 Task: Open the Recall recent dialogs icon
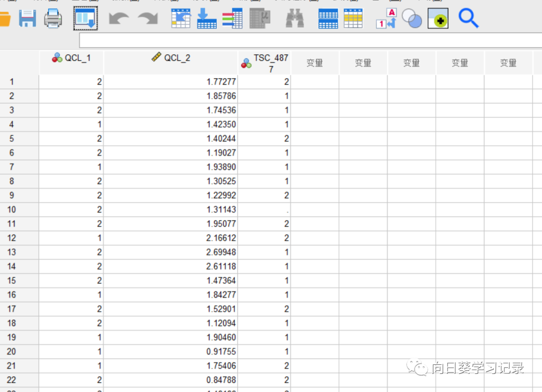85,19
